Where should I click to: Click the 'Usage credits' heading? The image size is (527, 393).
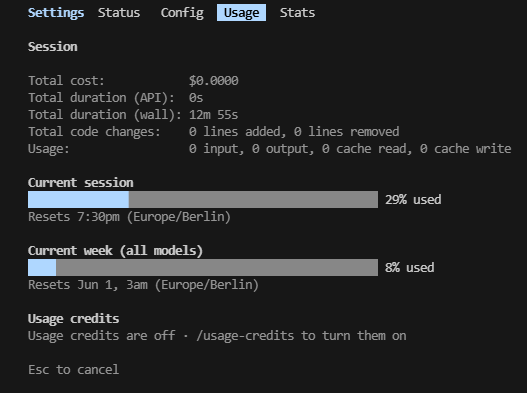(74, 319)
